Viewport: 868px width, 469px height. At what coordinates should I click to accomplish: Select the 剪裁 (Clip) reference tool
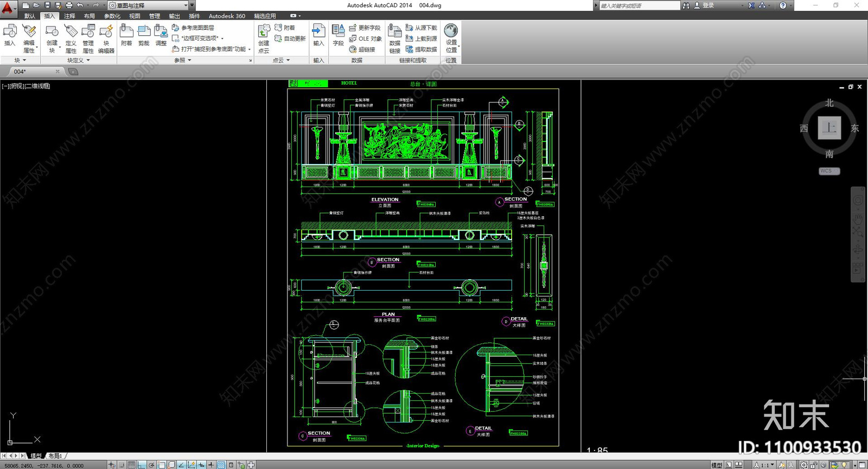pos(144,36)
